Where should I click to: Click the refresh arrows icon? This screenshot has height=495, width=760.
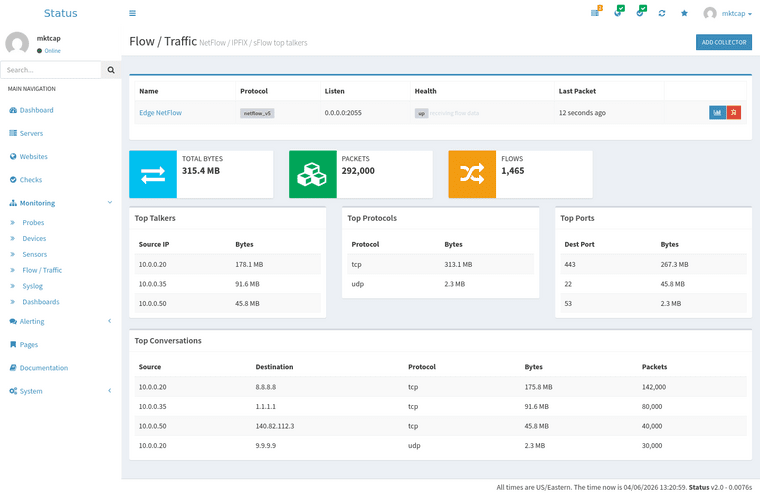[x=662, y=13]
